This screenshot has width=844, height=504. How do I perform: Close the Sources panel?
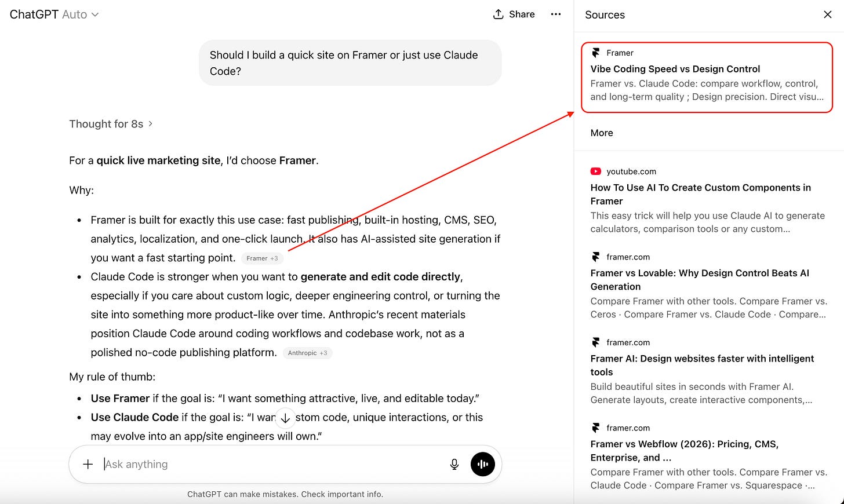pyautogui.click(x=828, y=14)
